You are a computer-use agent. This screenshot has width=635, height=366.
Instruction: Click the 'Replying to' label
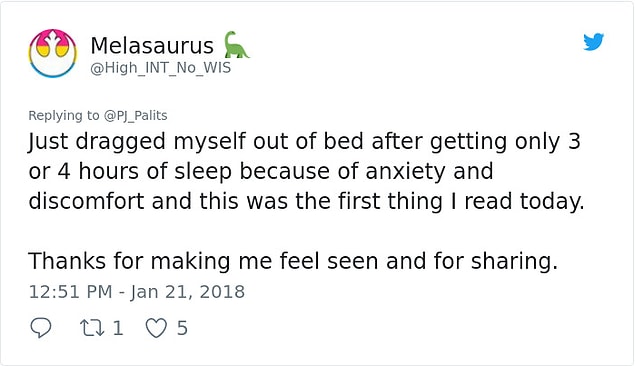pos(64,116)
